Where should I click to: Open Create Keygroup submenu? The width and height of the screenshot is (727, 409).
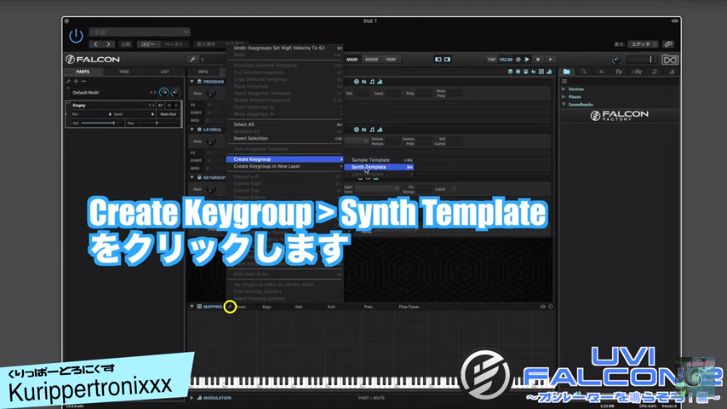pyautogui.click(x=285, y=159)
